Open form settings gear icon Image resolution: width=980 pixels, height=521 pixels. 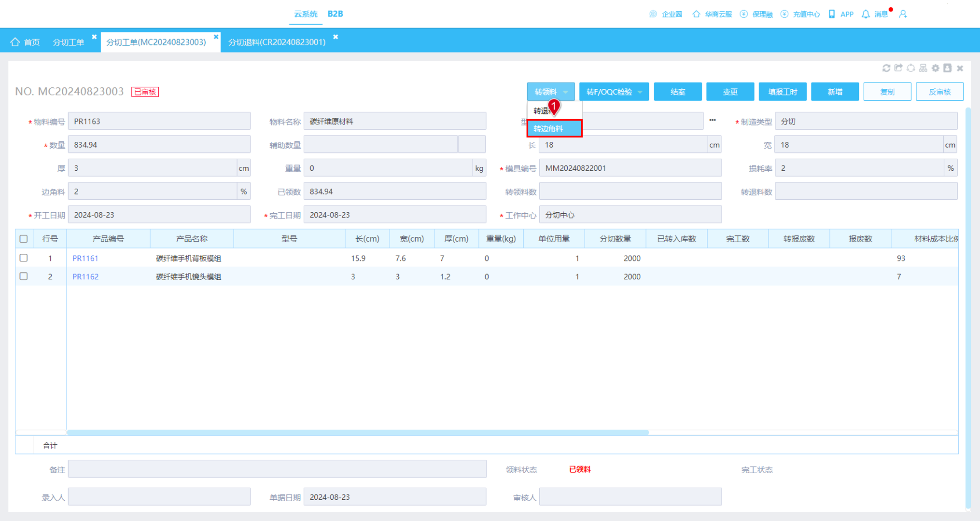pyautogui.click(x=936, y=68)
